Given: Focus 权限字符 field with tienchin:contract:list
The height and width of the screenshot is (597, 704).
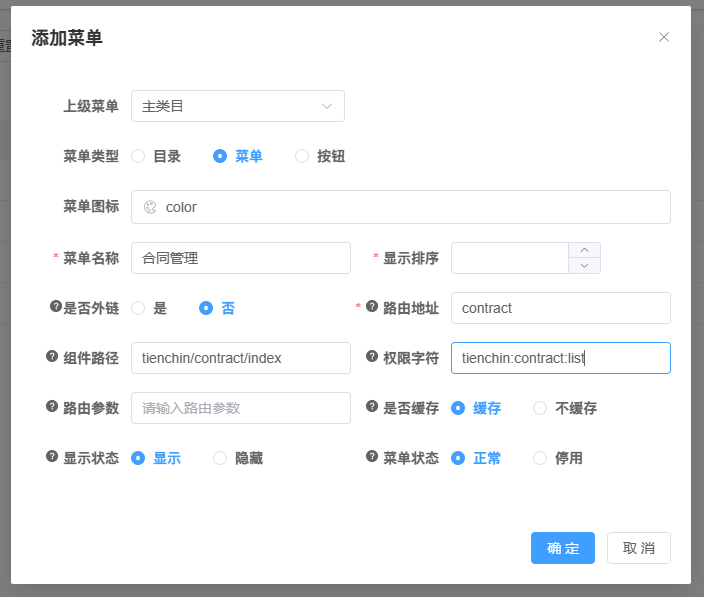Looking at the screenshot, I should [561, 358].
